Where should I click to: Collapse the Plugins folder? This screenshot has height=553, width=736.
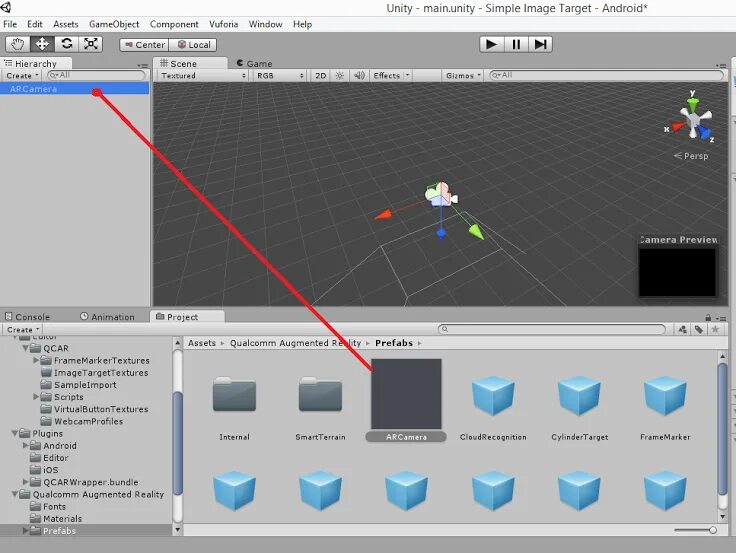tap(15, 433)
